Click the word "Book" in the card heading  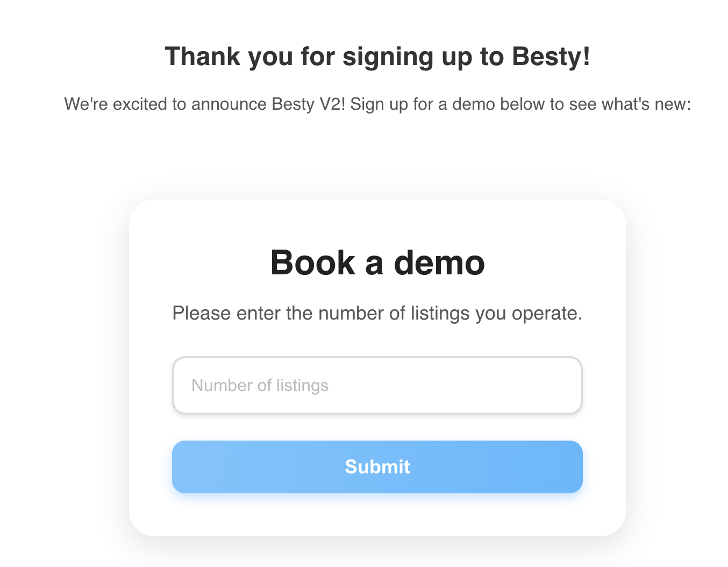click(312, 263)
